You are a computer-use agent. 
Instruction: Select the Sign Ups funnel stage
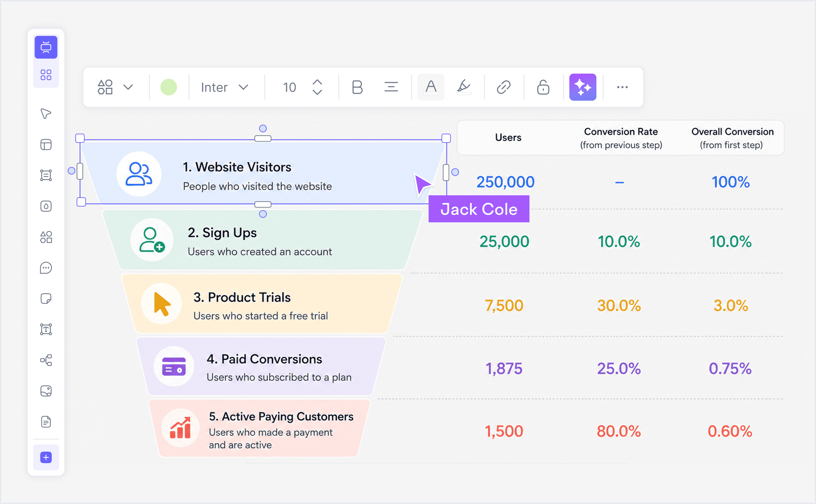click(x=262, y=240)
